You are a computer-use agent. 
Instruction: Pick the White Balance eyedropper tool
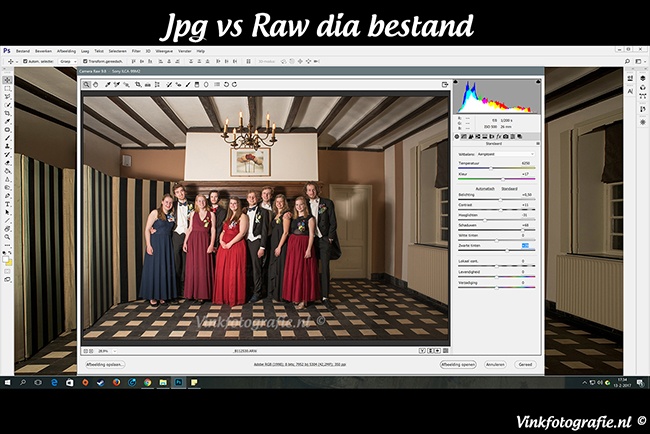(x=106, y=84)
